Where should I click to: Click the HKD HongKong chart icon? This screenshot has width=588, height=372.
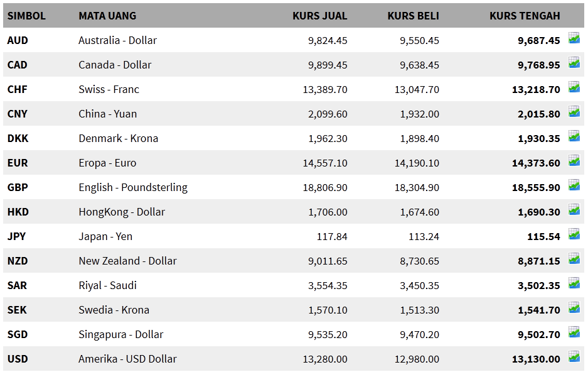[574, 209]
